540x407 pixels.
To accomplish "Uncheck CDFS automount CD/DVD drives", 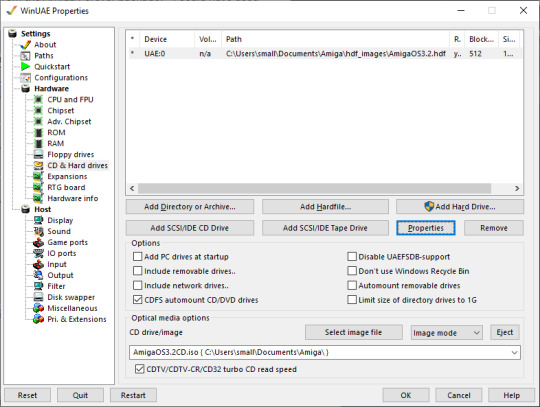I will click(x=137, y=300).
